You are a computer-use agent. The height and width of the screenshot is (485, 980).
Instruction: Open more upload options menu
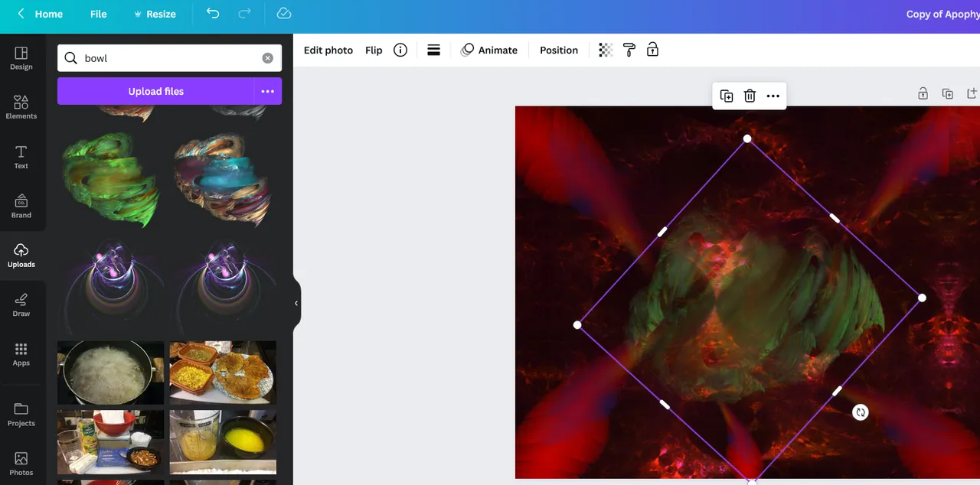click(267, 91)
